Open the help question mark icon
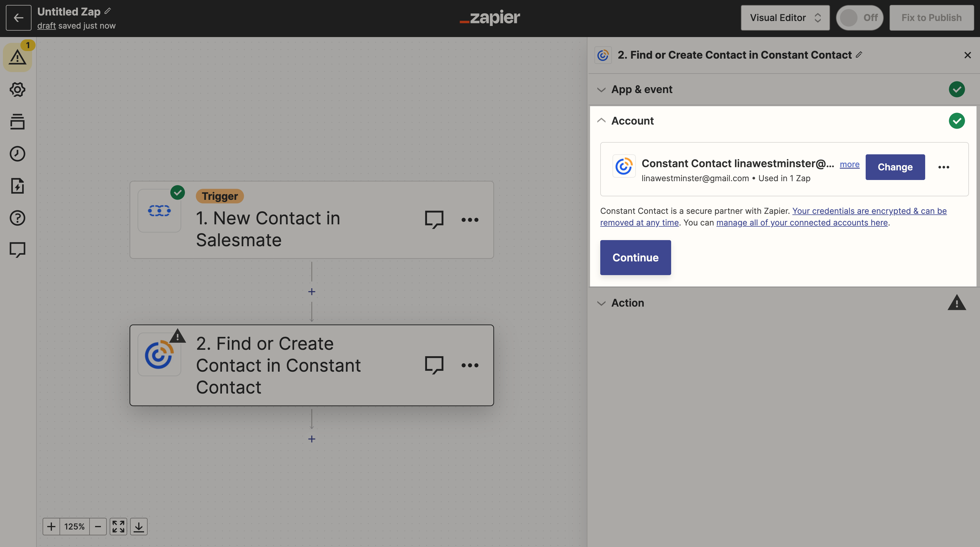 point(17,218)
